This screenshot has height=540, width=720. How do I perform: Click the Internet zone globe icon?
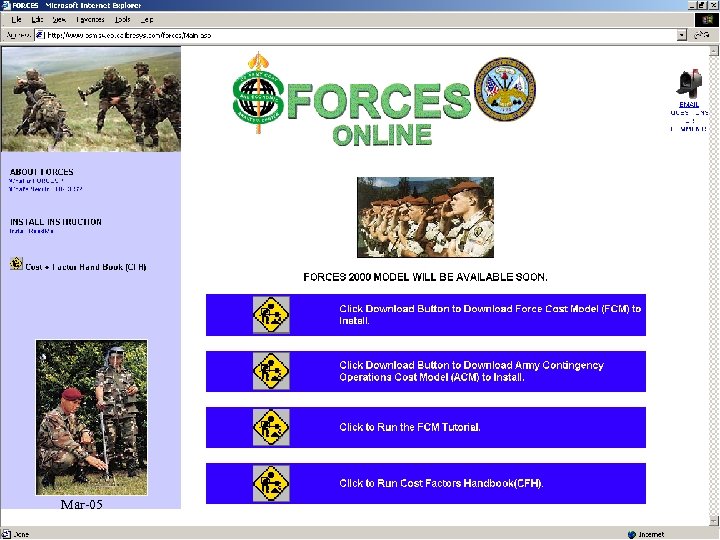(x=632, y=534)
